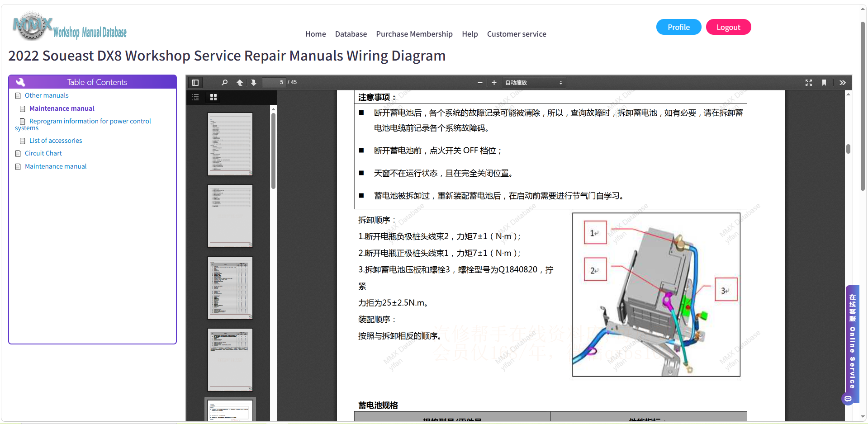This screenshot has height=424, width=868.
Task: Toggle the PDF viewer sidebar
Action: coord(195,83)
